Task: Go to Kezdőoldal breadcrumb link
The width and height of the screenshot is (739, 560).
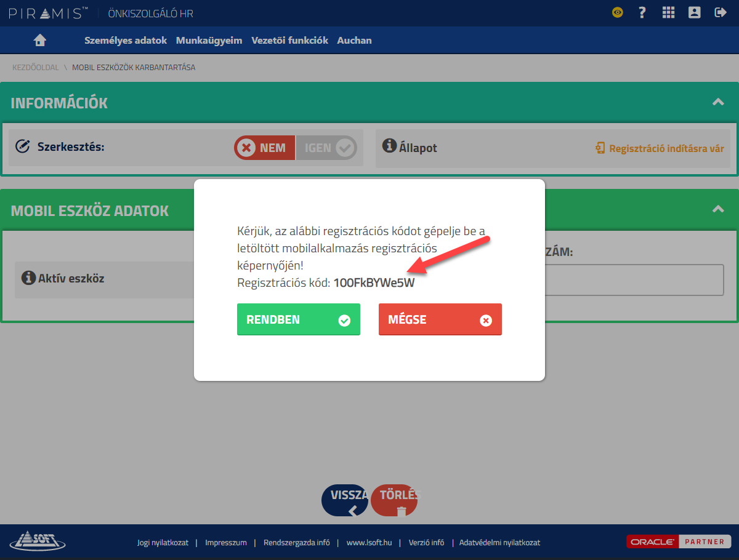Action: tap(35, 68)
